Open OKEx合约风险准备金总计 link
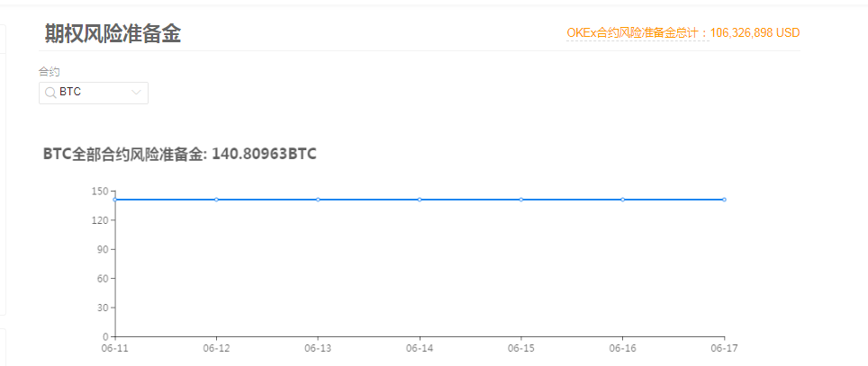 pyautogui.click(x=637, y=33)
